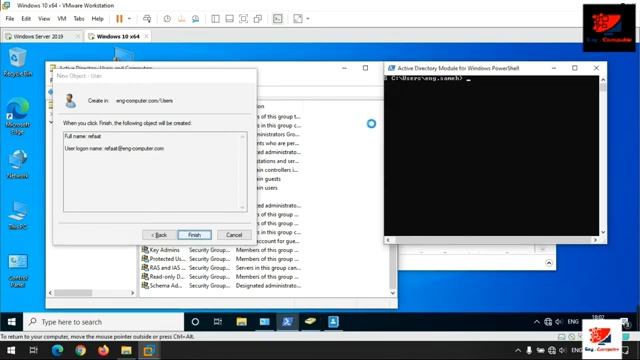The height and width of the screenshot is (360, 640).
Task: Click the Type here to search box
Action: coord(104,322)
